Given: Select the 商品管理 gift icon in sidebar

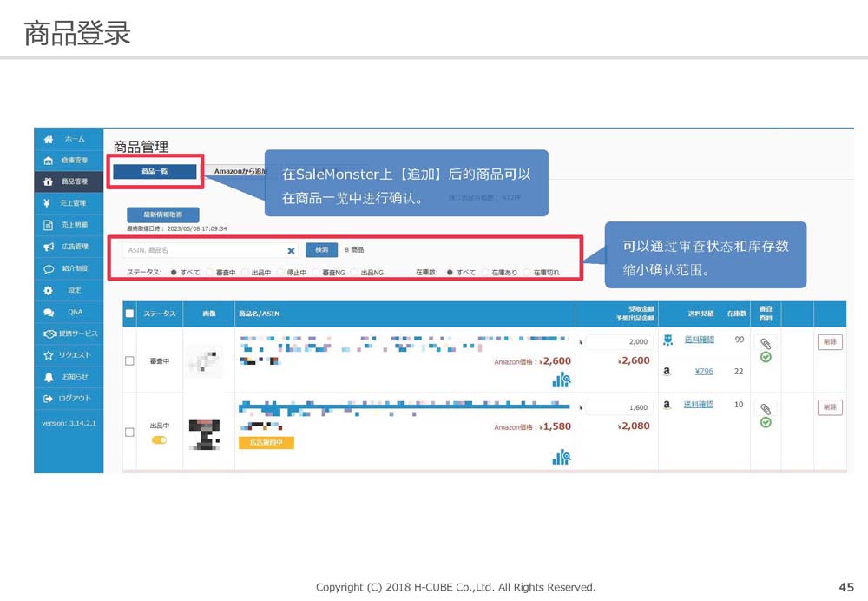Looking at the screenshot, I should [x=48, y=182].
